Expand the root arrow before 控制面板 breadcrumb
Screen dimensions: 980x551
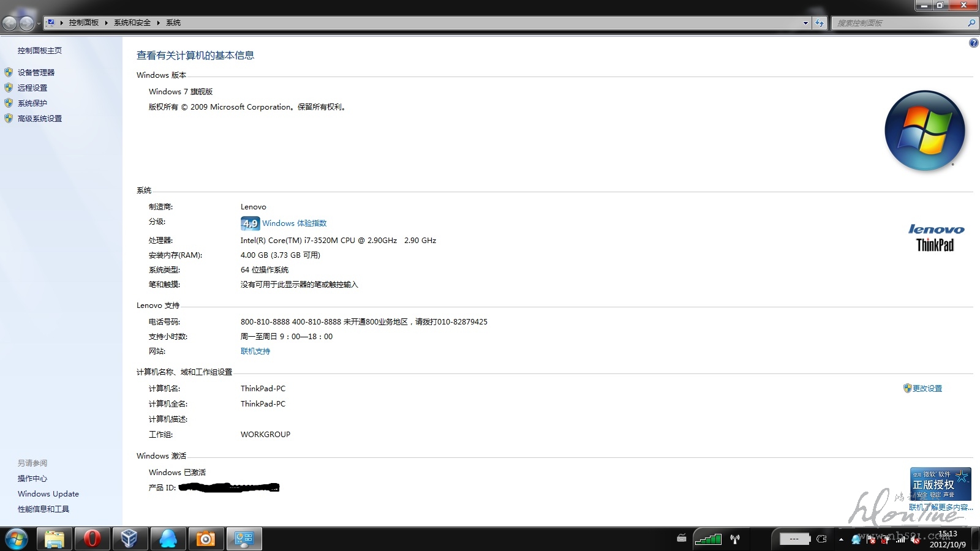pos(62,23)
